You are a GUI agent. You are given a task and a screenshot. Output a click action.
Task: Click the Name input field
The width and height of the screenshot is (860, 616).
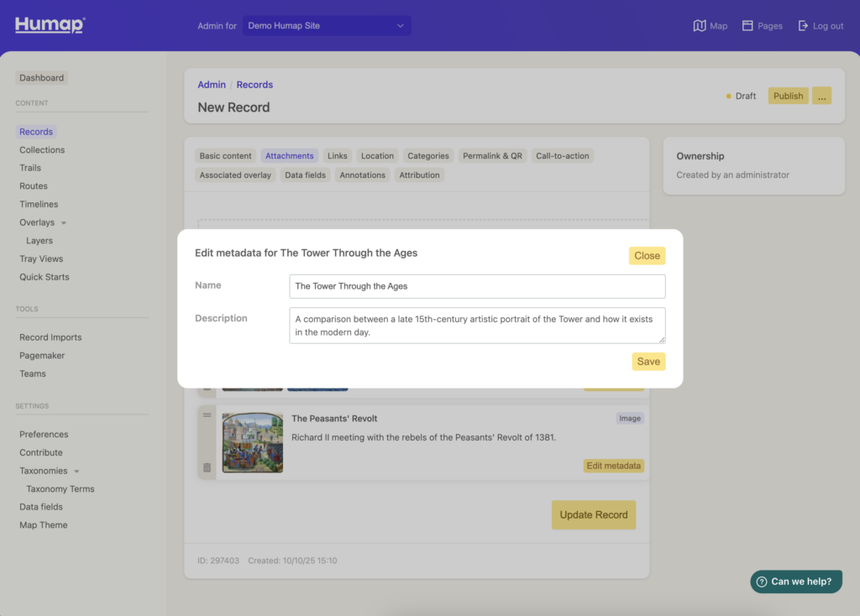point(477,286)
